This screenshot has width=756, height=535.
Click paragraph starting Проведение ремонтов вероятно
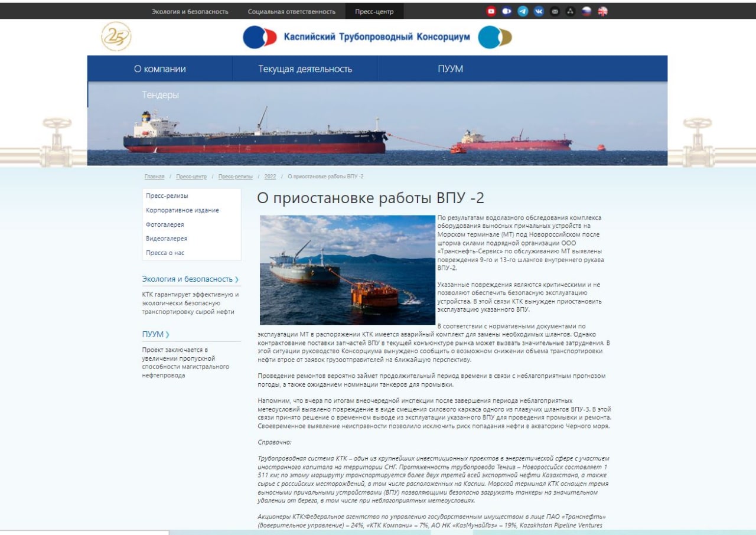pyautogui.click(x=432, y=380)
